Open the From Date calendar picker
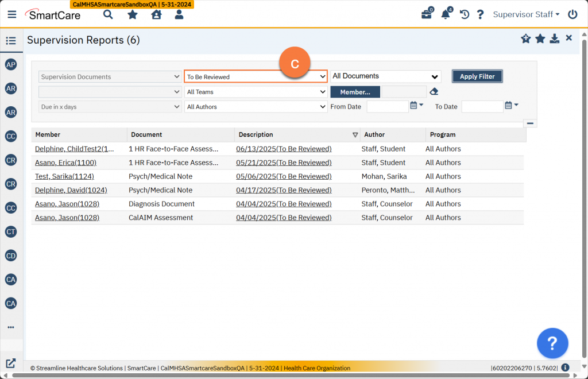588x379 pixels. [413, 106]
